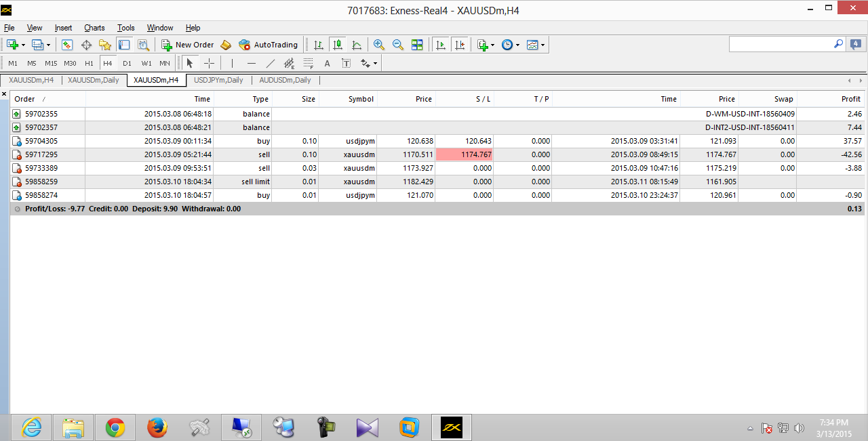The width and height of the screenshot is (868, 441).
Task: Toggle chart shift button
Action: click(x=460, y=45)
